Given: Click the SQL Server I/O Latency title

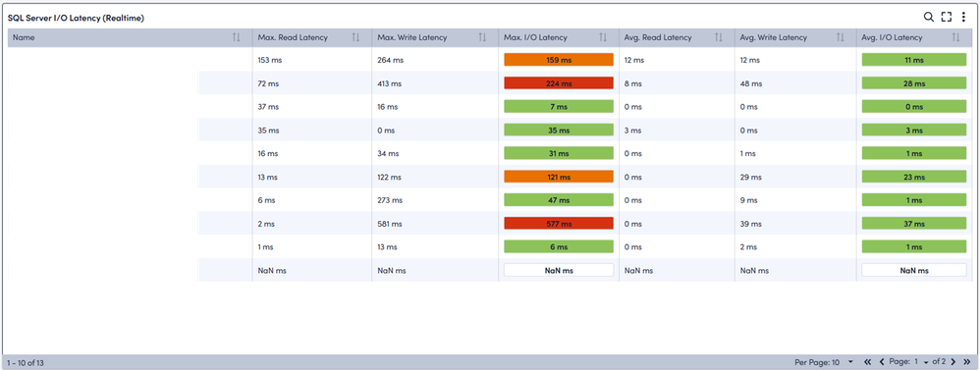Looking at the screenshot, I should tap(76, 18).
